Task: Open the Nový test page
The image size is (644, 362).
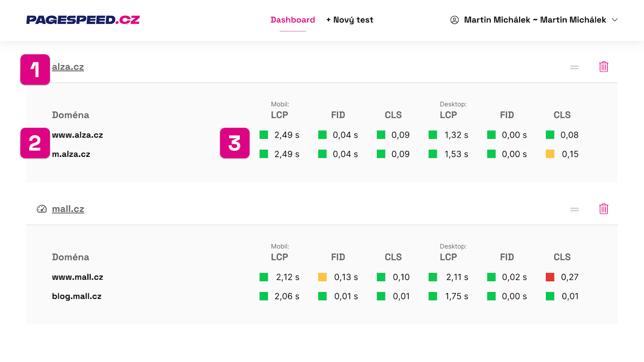Action: coord(350,20)
